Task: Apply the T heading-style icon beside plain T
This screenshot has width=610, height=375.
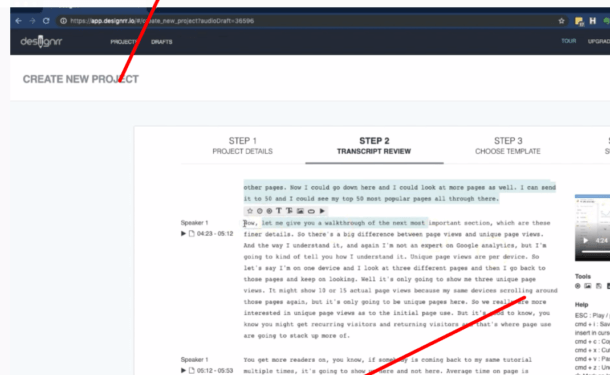Action: click(x=289, y=211)
